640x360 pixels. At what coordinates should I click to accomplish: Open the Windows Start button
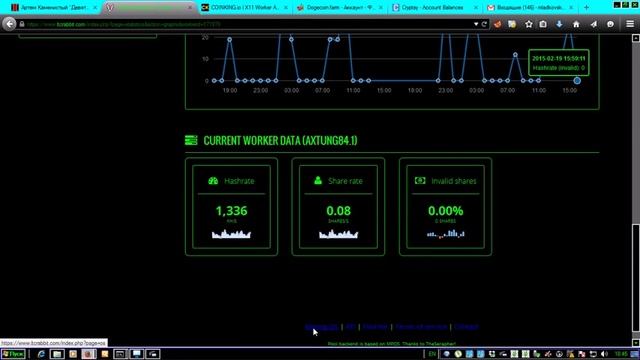coord(13,354)
